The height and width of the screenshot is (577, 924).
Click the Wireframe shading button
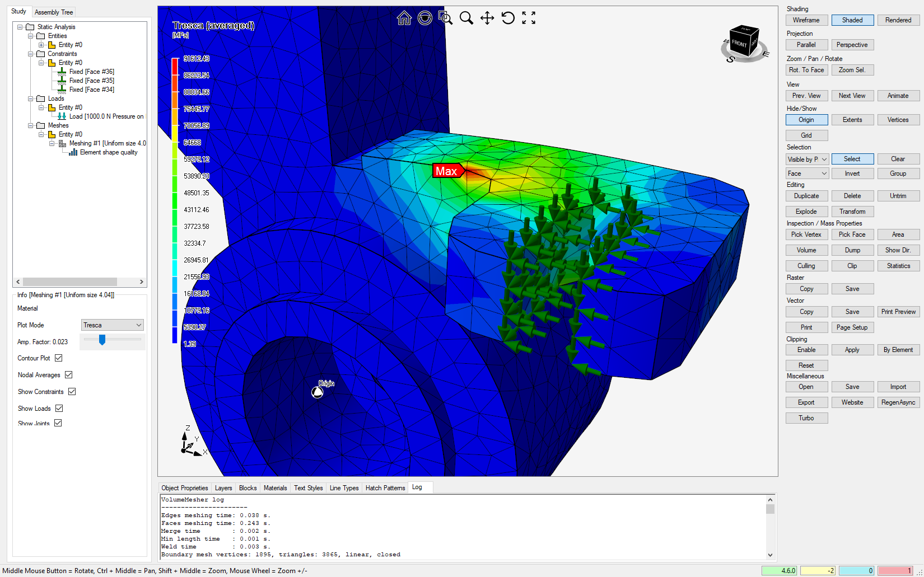[x=806, y=20]
